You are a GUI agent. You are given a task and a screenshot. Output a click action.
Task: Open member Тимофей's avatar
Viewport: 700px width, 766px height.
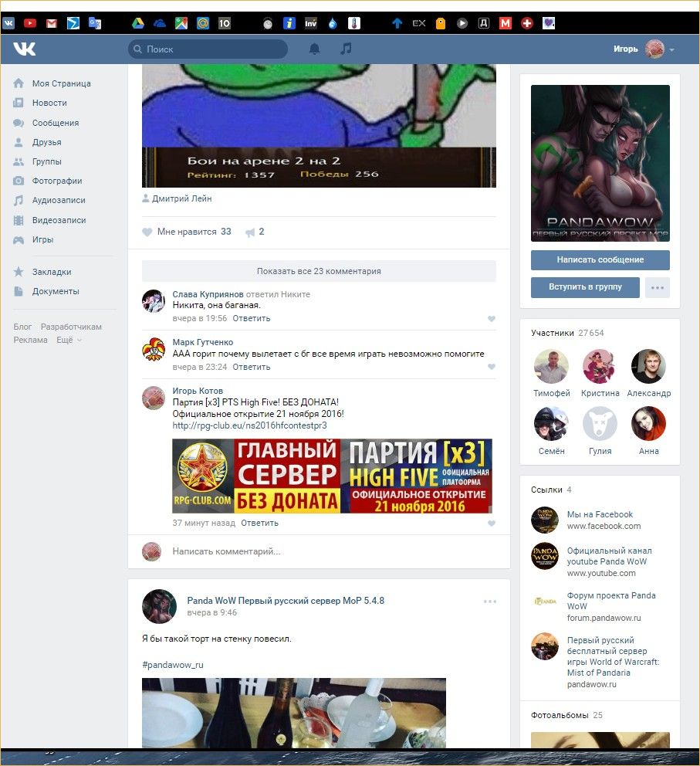(x=551, y=366)
